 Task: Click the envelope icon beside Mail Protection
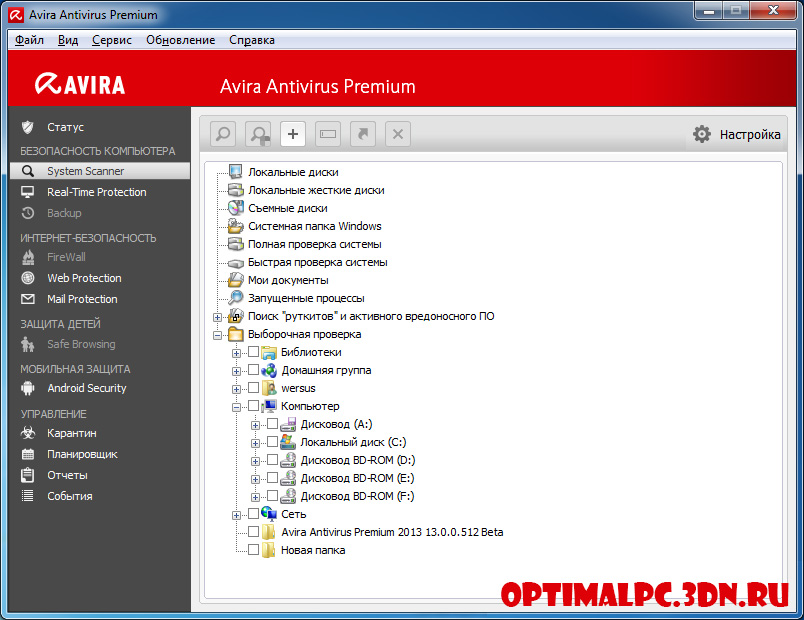28,299
